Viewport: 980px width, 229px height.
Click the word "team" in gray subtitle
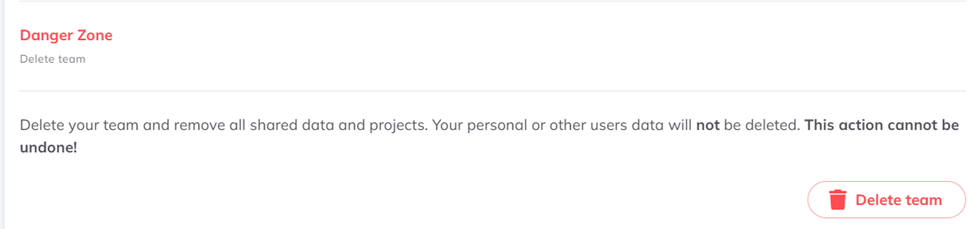[x=71, y=59]
